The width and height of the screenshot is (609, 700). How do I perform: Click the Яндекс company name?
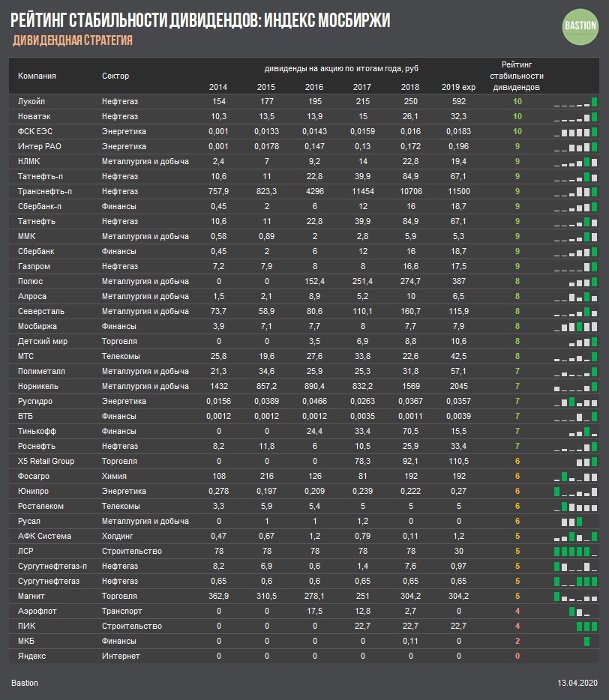(31, 657)
